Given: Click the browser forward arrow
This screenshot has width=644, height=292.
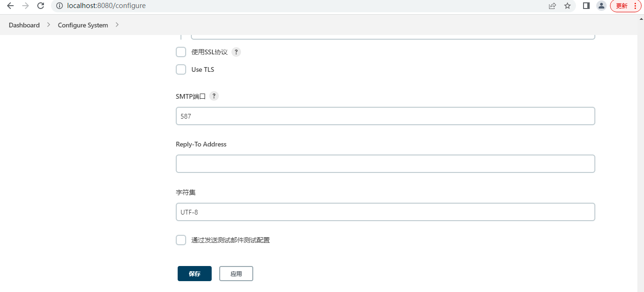Looking at the screenshot, I should [x=26, y=6].
